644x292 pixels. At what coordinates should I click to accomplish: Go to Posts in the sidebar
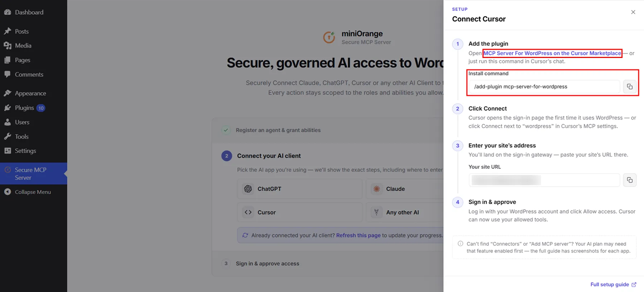33,31
